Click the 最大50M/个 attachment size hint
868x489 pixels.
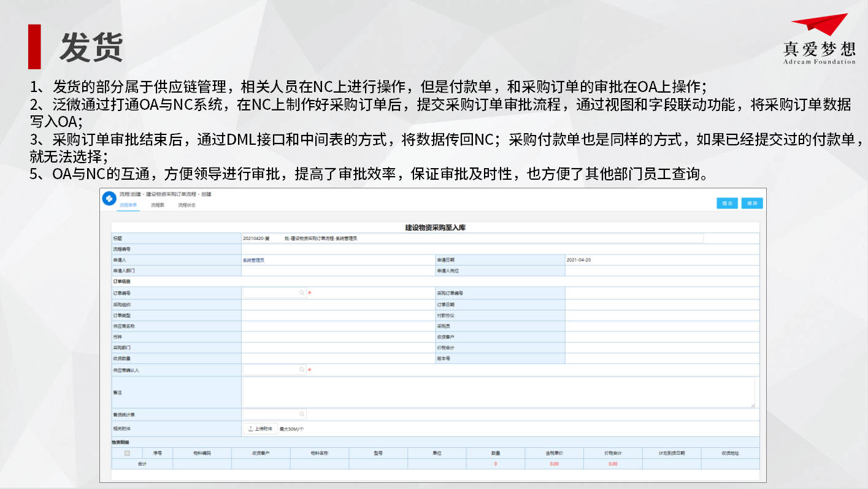click(292, 429)
